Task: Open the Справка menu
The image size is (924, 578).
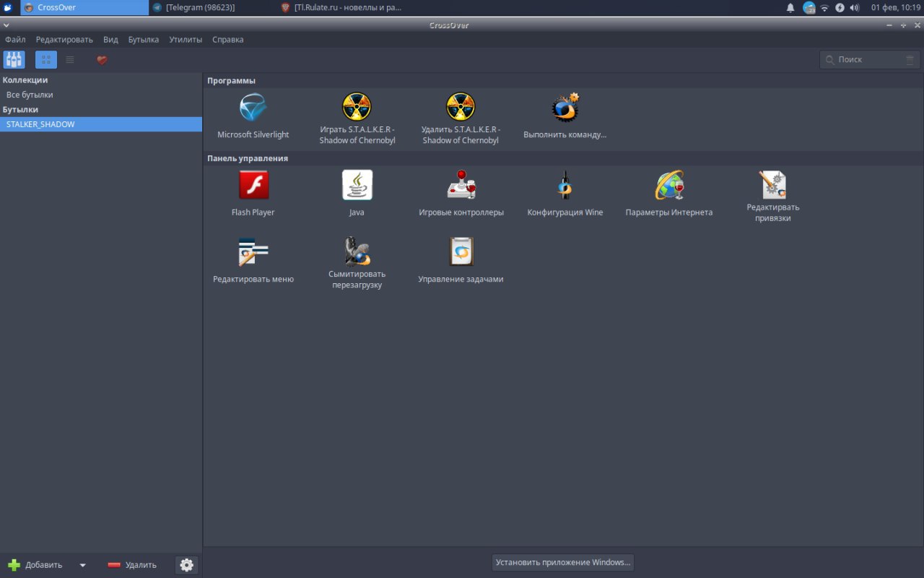Action: coord(228,40)
